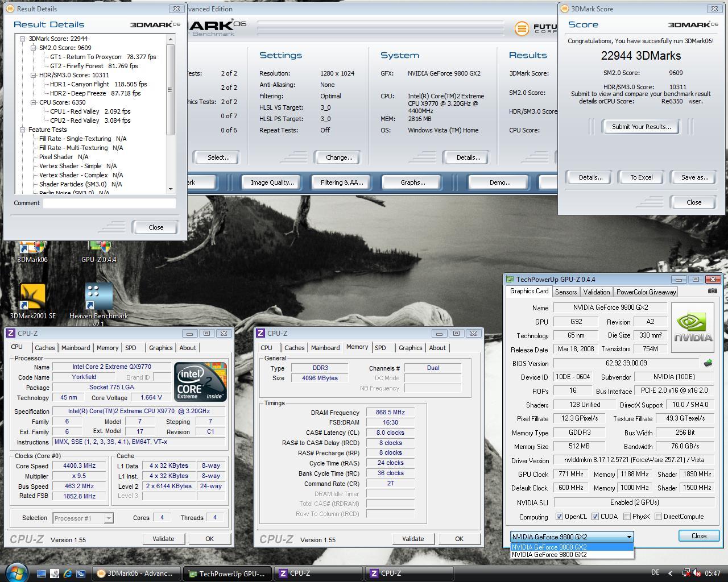The width and height of the screenshot is (728, 582).
Task: Collapse the HDR/SM3.0 Score tree node
Action: [x=34, y=75]
